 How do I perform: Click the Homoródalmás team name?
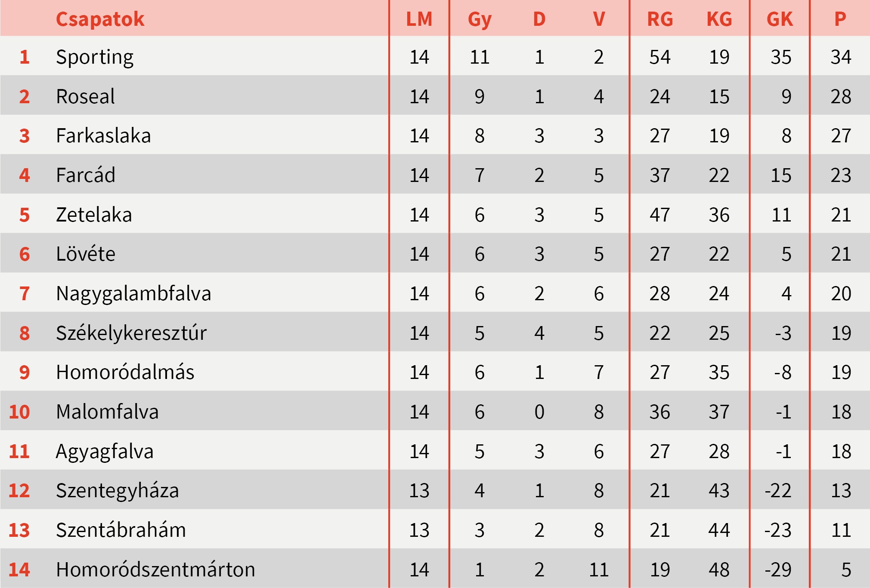125,373
